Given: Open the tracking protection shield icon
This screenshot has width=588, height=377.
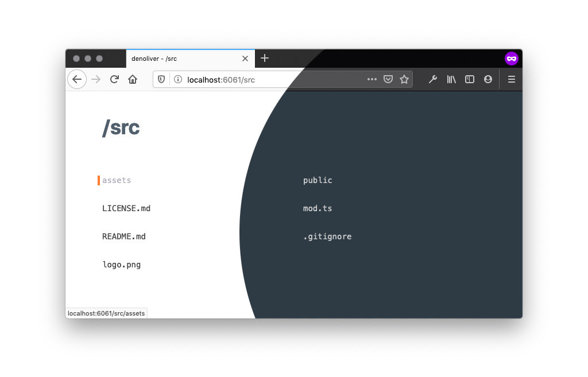Looking at the screenshot, I should [162, 80].
